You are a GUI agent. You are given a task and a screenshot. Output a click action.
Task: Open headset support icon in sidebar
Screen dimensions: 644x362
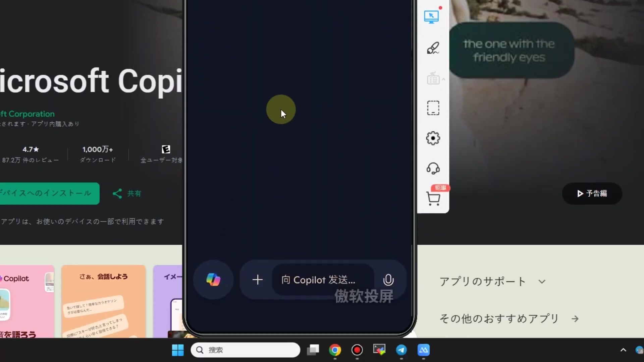click(x=433, y=168)
